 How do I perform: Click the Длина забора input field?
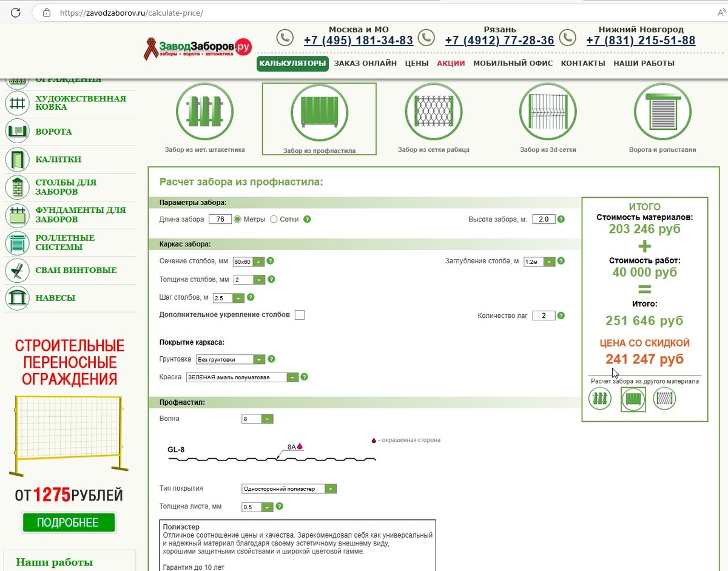tap(220, 219)
